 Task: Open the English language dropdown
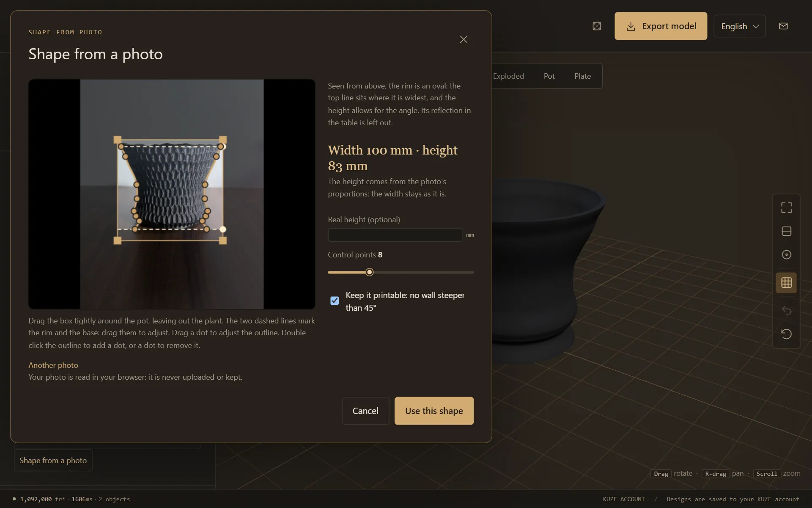[x=739, y=26]
